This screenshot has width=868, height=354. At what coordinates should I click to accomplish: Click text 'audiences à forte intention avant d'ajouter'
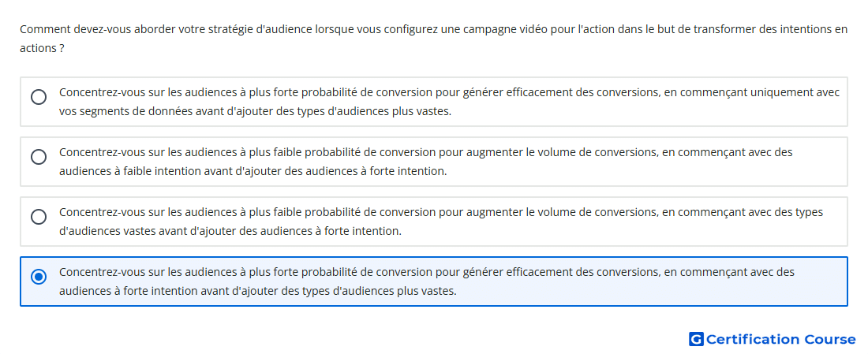coord(169,291)
